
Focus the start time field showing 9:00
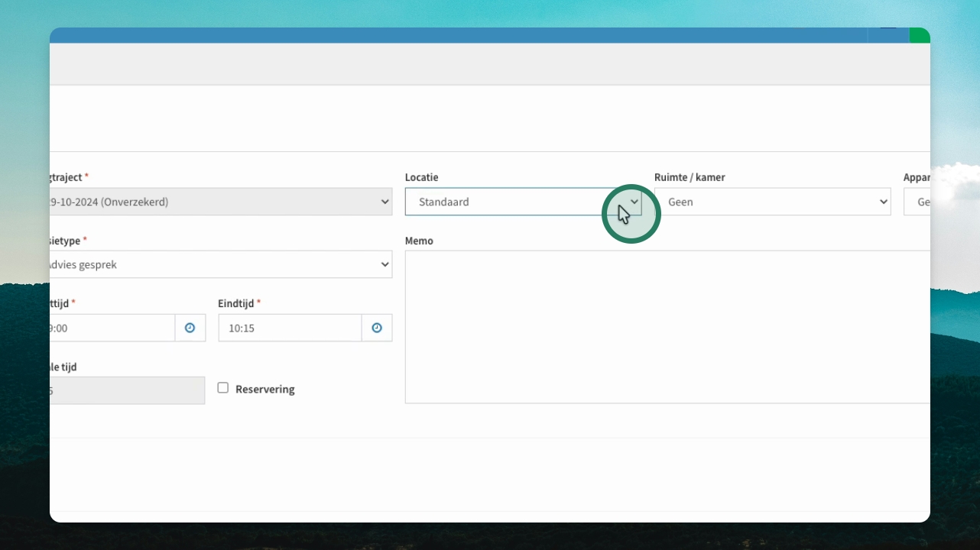click(x=112, y=328)
